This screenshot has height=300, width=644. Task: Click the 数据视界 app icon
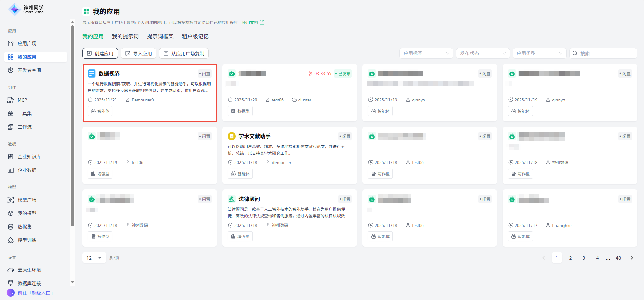pyautogui.click(x=92, y=73)
